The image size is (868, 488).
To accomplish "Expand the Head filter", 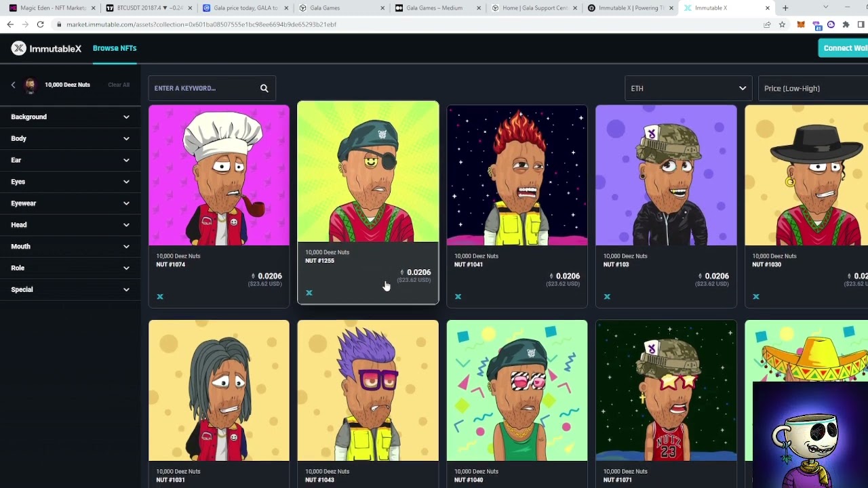I will 70,225.
